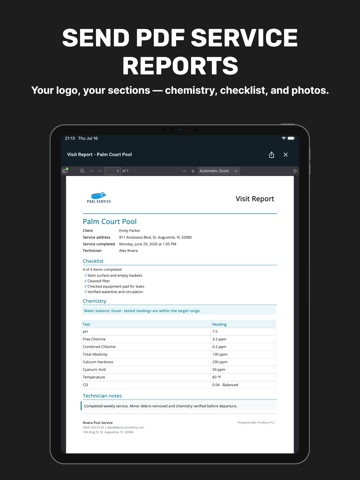Click the 'Checklist' section heading
Viewport: 360px width, 480px height.
coord(93,261)
